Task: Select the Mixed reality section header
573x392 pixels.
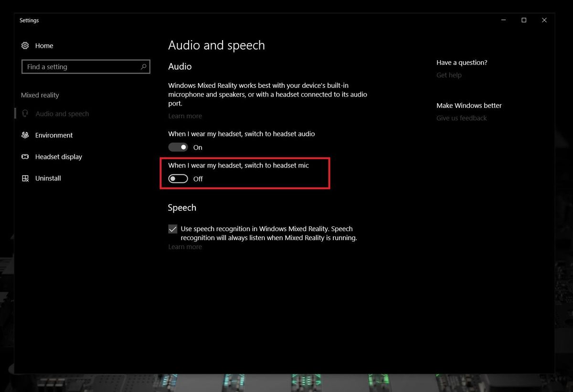Action: pyautogui.click(x=40, y=95)
